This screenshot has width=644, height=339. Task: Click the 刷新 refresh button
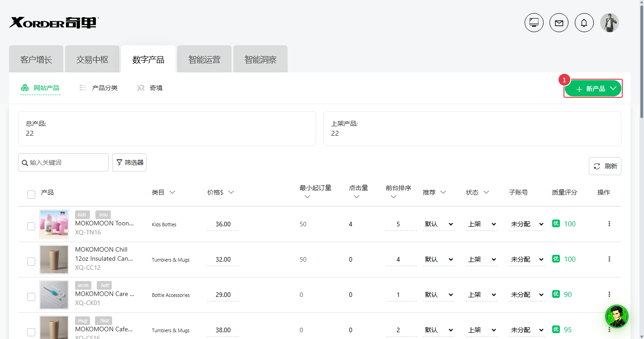click(x=605, y=166)
